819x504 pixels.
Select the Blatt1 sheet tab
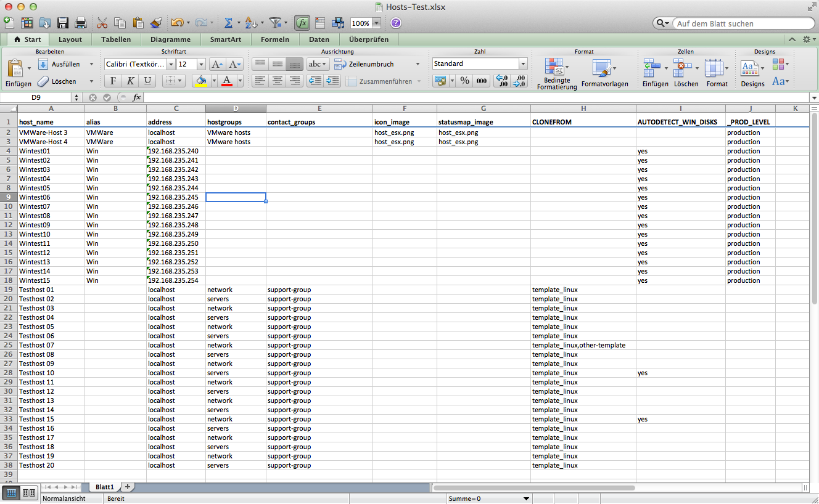tap(105, 487)
